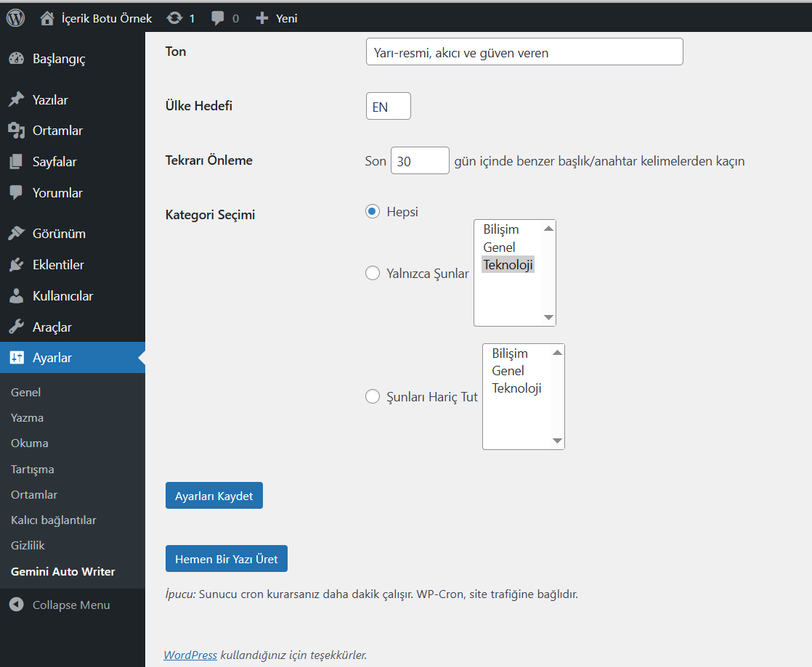Click the Ortamlar media icon in the main menu
Viewport: 812px width, 667px height.
pyautogui.click(x=17, y=131)
